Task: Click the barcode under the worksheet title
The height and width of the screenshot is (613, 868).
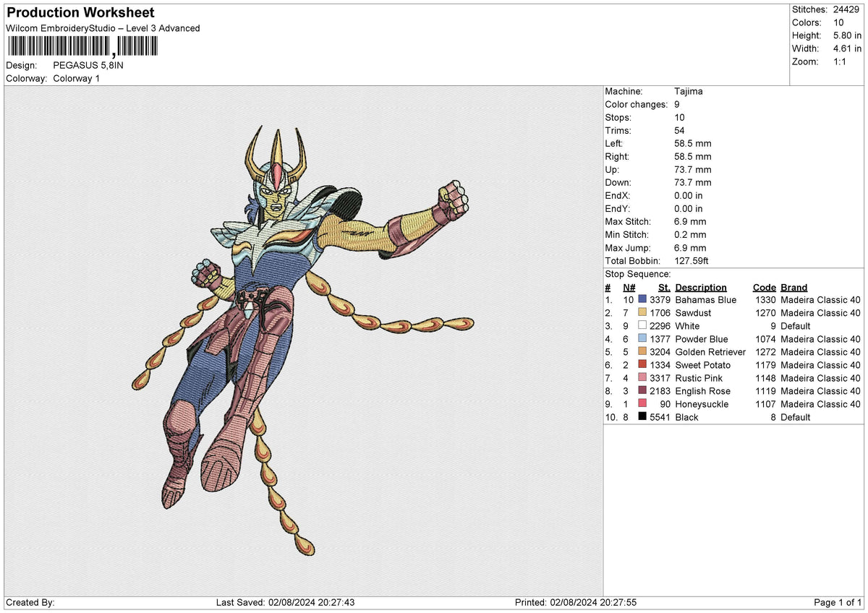Action: point(82,47)
